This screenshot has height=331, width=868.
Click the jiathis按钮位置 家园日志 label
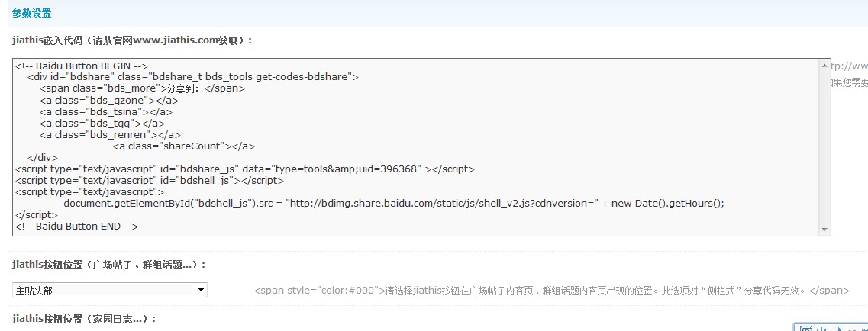point(84,319)
